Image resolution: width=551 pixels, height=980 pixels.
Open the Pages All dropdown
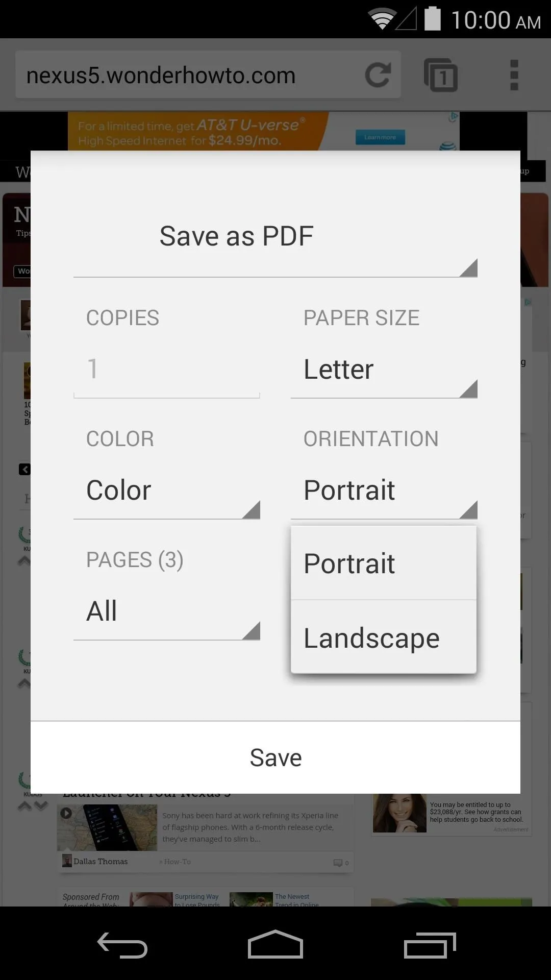coord(167,611)
